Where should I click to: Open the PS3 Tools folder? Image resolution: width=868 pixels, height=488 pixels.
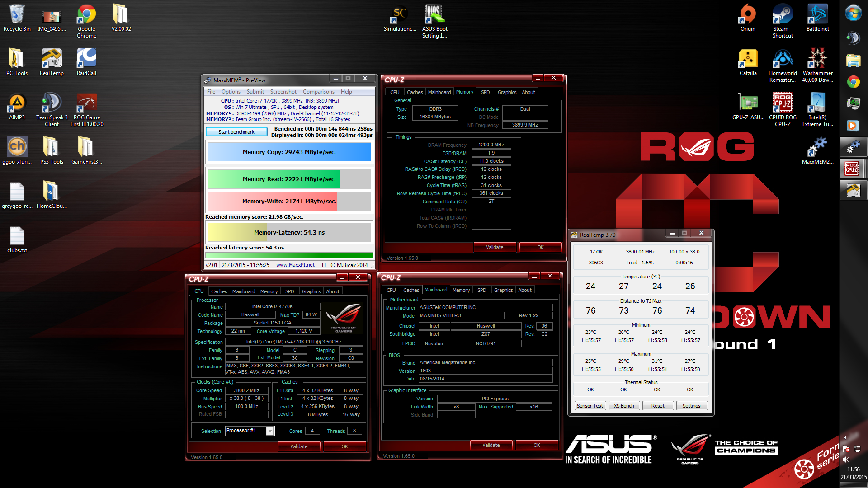pos(52,151)
